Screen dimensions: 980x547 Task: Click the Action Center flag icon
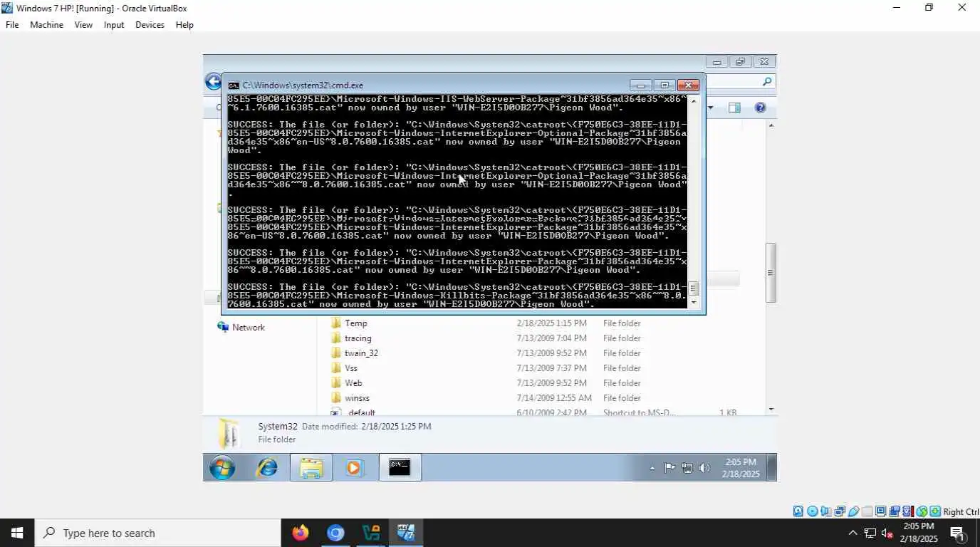[x=669, y=468]
